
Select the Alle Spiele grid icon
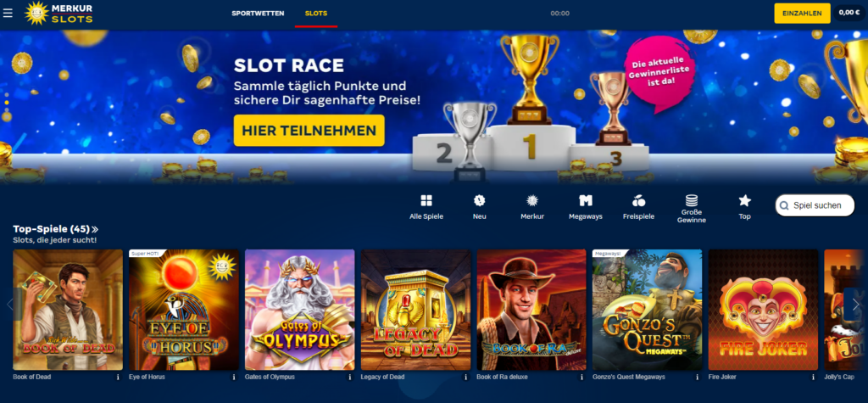tap(426, 201)
